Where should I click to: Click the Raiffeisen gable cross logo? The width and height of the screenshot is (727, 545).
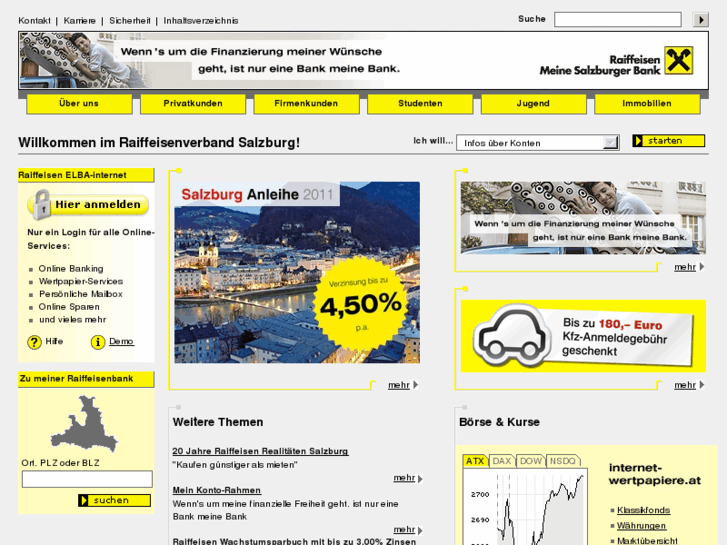(x=678, y=60)
